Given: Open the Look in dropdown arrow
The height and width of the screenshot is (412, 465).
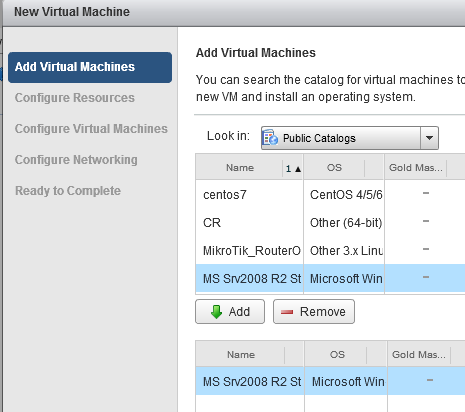Looking at the screenshot, I should click(429, 138).
